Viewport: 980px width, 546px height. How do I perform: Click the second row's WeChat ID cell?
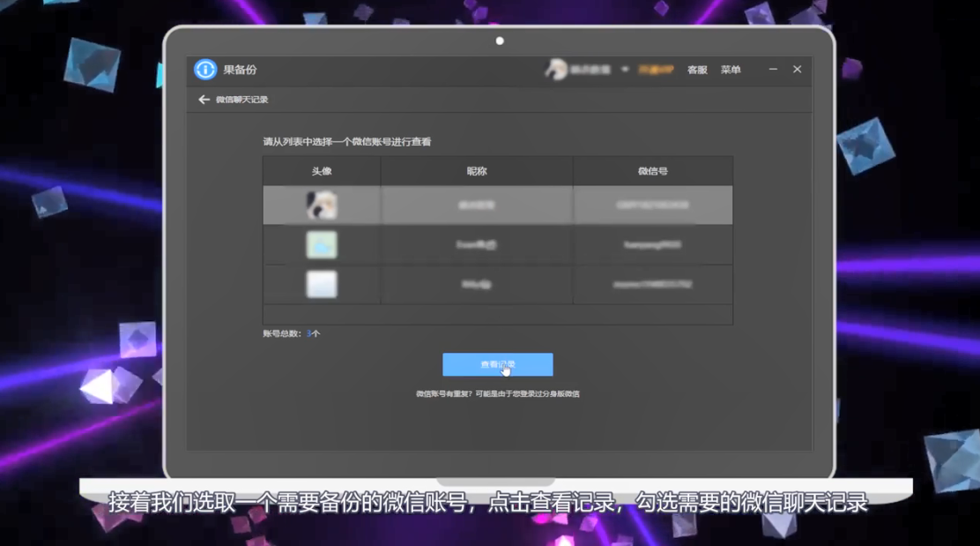tap(652, 244)
